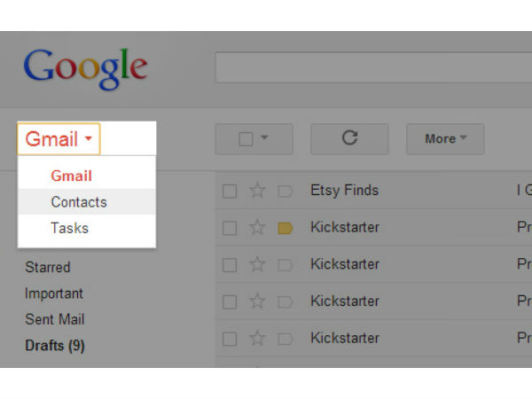Open the More actions dropdown

coord(445,138)
